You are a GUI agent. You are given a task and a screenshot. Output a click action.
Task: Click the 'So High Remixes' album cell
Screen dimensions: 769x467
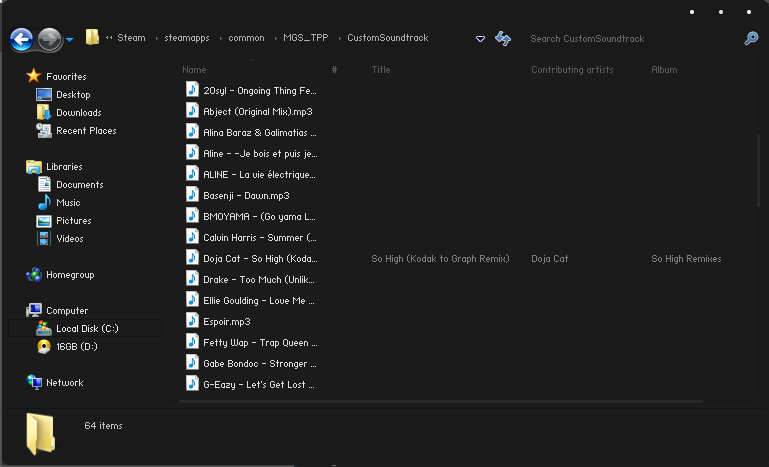point(686,259)
